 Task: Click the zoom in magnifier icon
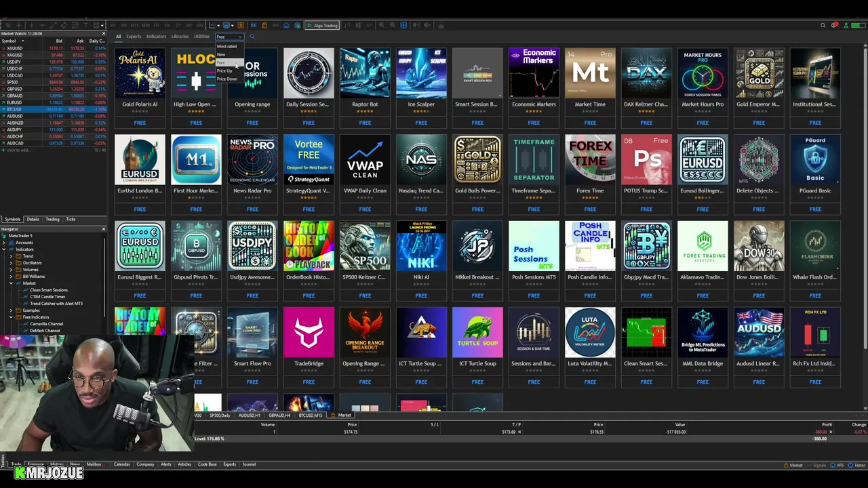382,25
